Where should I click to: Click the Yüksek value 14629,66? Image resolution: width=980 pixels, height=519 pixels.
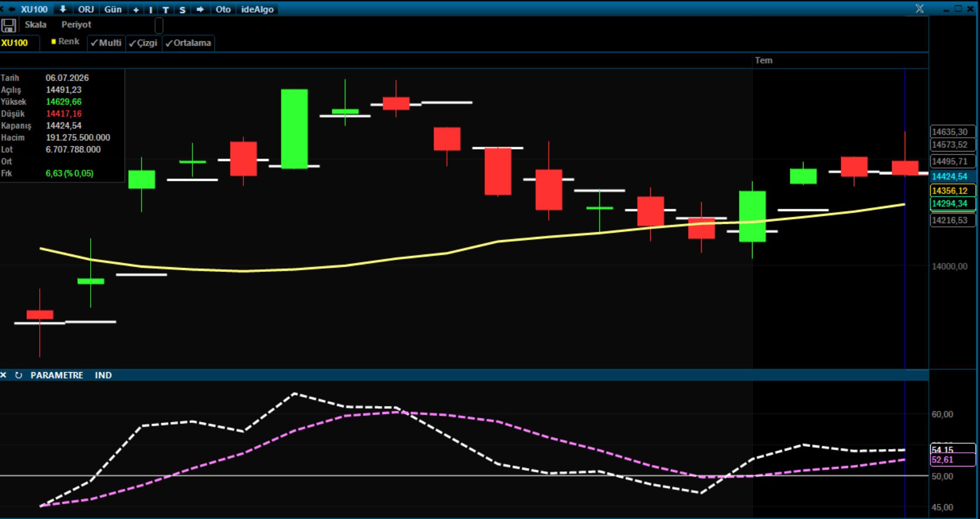point(64,102)
